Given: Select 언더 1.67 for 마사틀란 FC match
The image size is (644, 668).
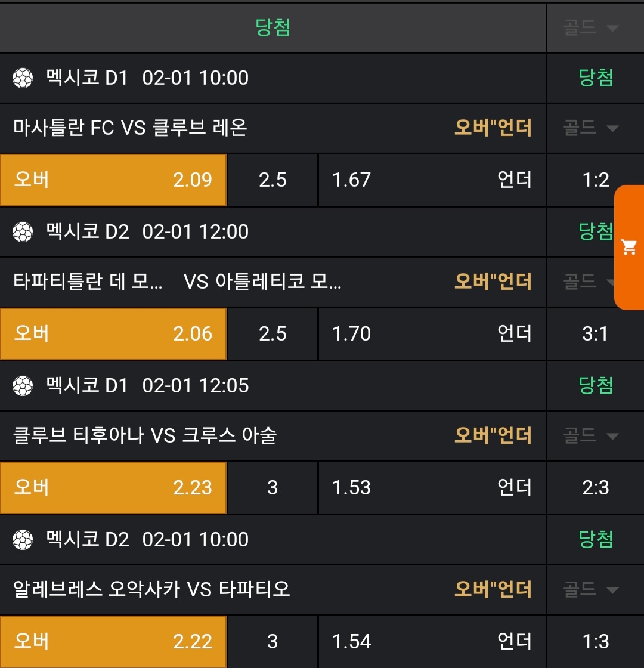Looking at the screenshot, I should tap(432, 180).
